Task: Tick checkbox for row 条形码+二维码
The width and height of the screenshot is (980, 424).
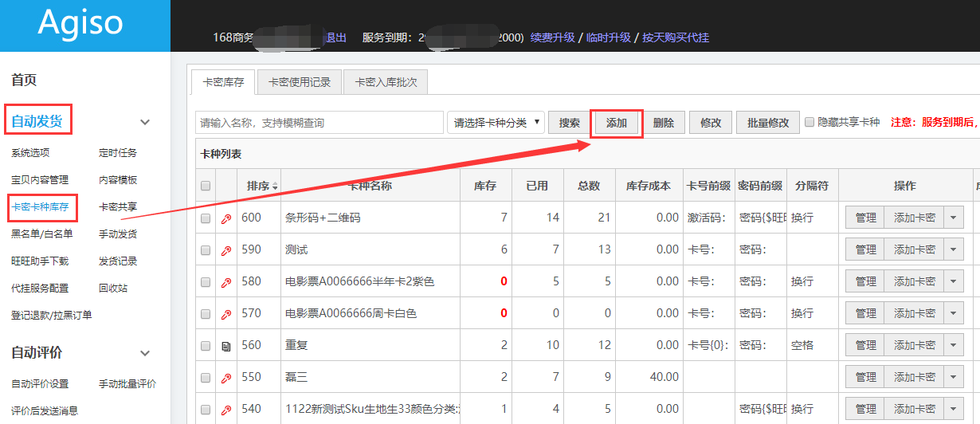Action: click(x=206, y=218)
